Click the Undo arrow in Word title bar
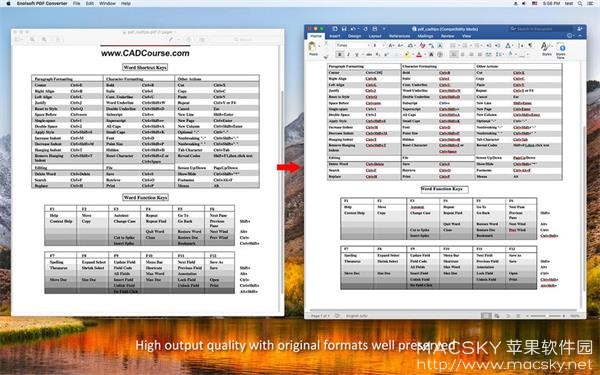This screenshot has height=375, width=600. 353,29
